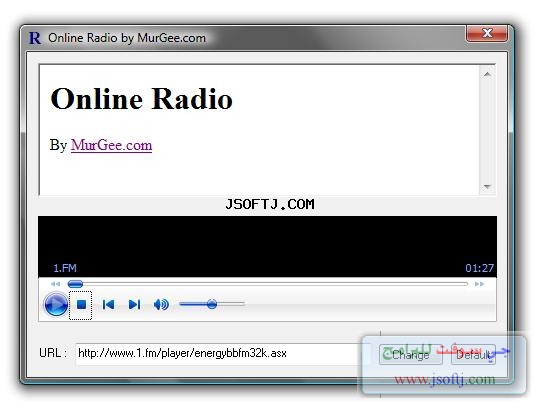
Task: Close the Online Radio window
Action: pos(487,33)
